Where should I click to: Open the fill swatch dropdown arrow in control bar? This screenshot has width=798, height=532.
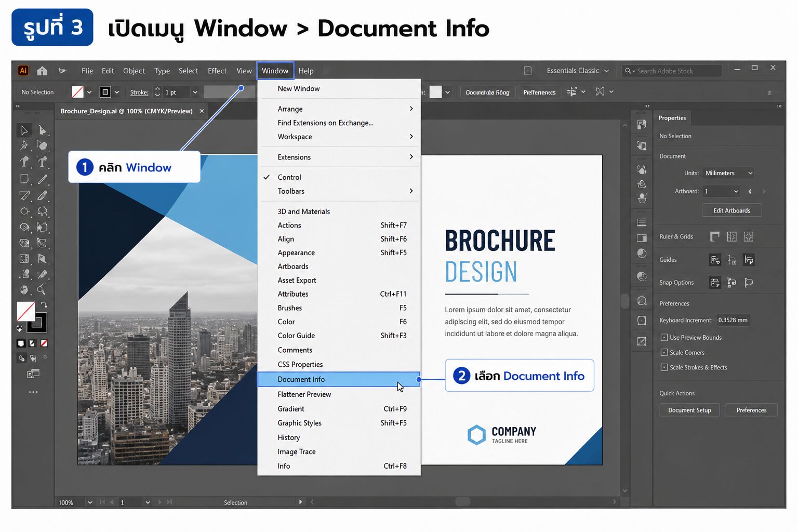(x=89, y=92)
